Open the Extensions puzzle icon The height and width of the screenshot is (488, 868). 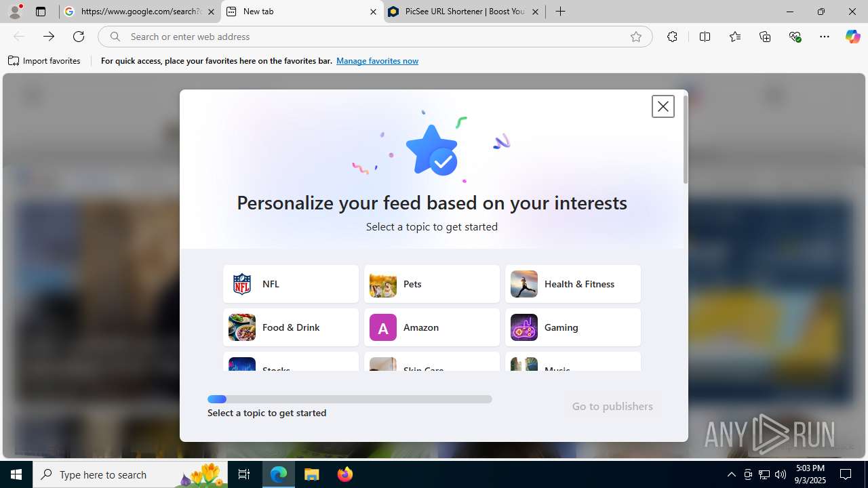tap(672, 37)
